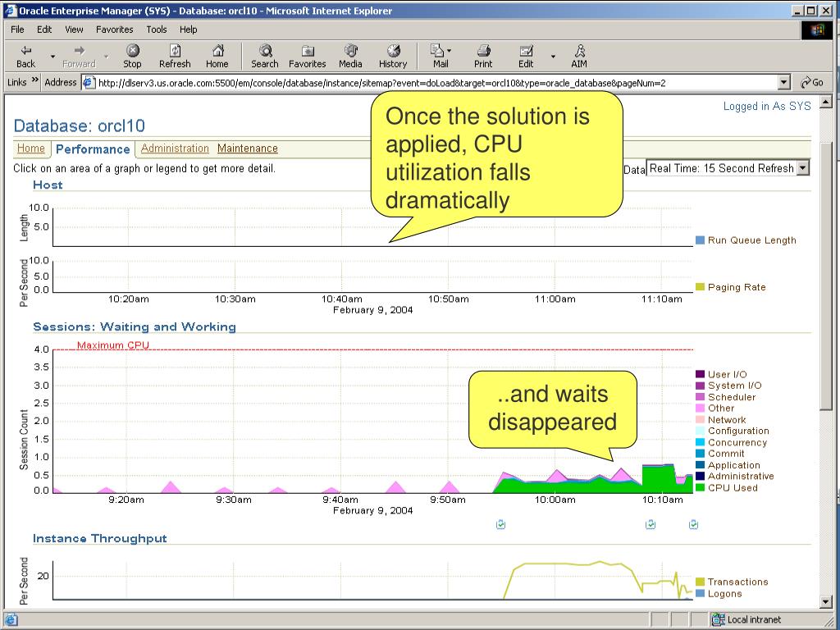Image resolution: width=840 pixels, height=630 pixels.
Task: Open the Edit button dropdown arrow
Action: pyautogui.click(x=553, y=57)
